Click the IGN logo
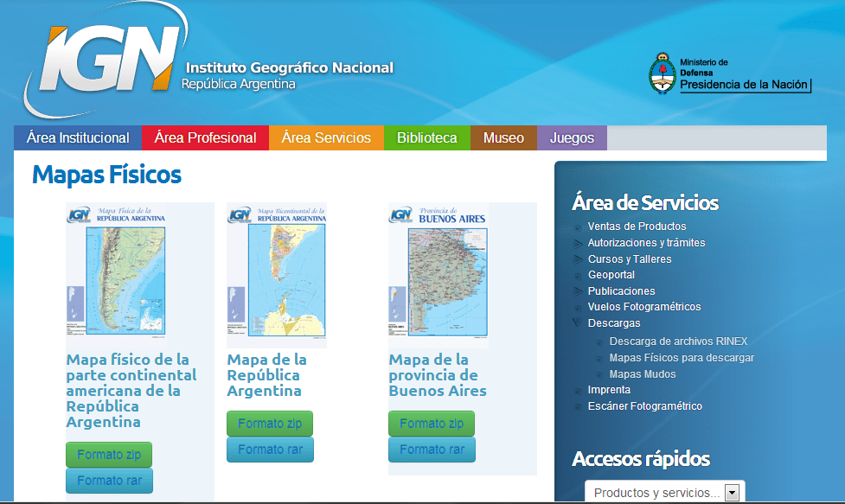The height and width of the screenshot is (504, 845). click(x=112, y=56)
